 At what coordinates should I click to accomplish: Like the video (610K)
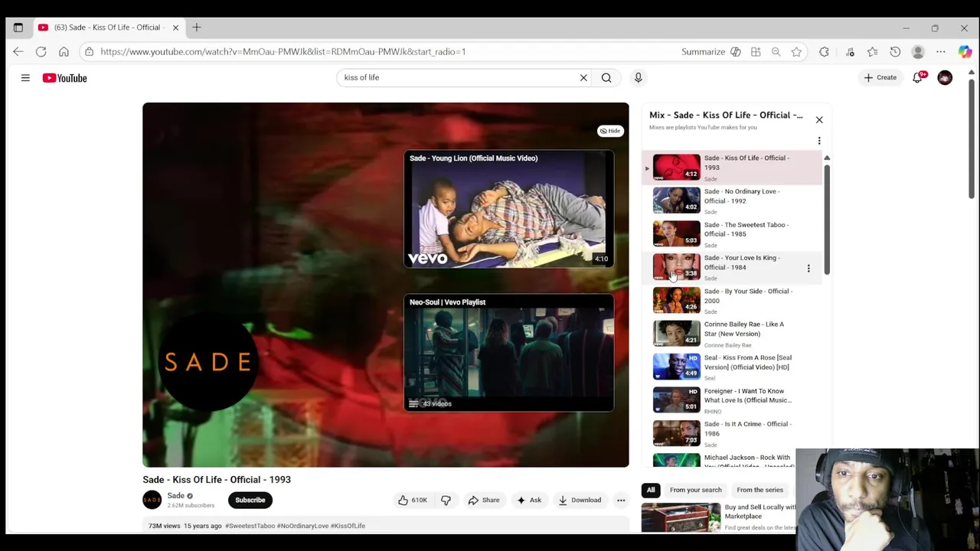[x=412, y=500]
